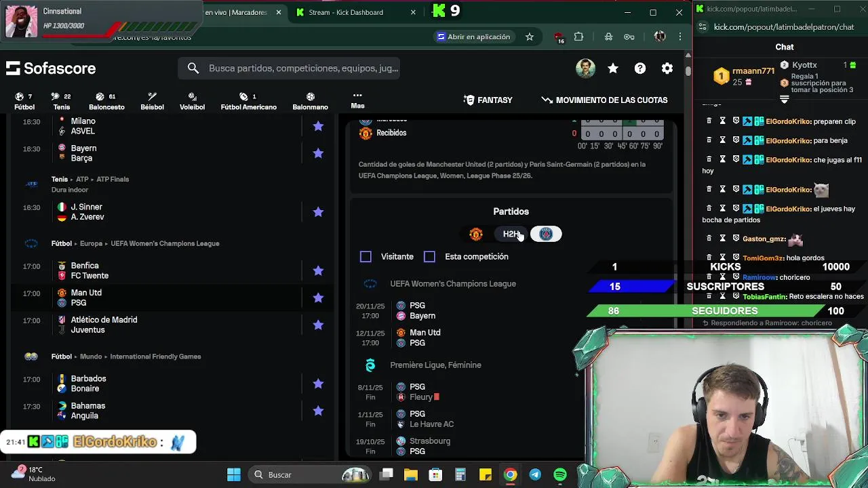
Task: Open File Explorer from the taskbar
Action: [411, 474]
